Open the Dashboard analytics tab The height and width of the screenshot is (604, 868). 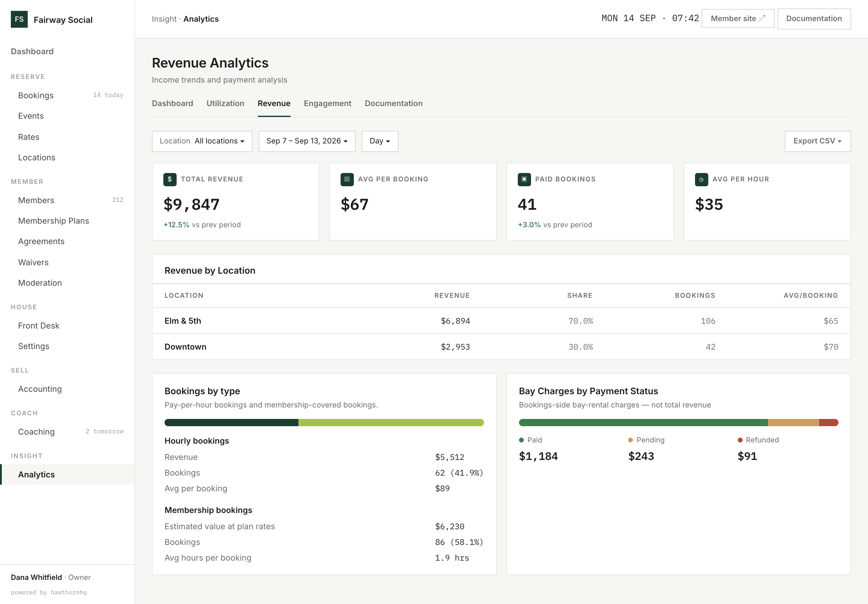(x=172, y=104)
